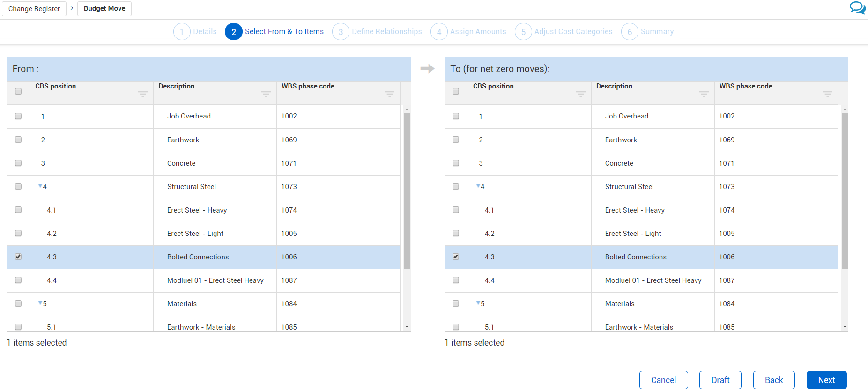Viewport: 868px width, 390px height.
Task: Click the step 6 Summary circle icon
Action: point(629,32)
